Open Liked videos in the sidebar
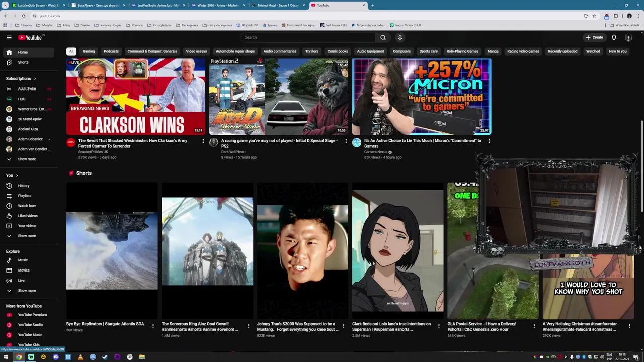 tap(29, 216)
